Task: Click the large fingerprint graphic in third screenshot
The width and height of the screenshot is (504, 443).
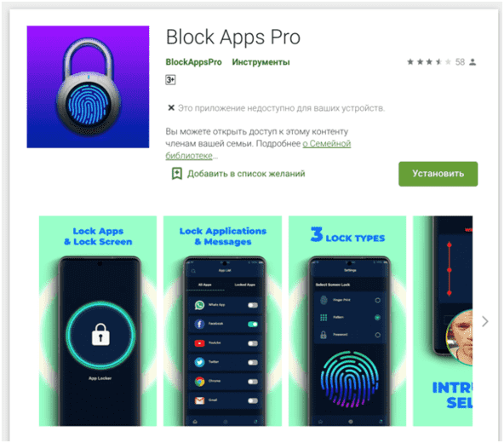Action: [349, 379]
